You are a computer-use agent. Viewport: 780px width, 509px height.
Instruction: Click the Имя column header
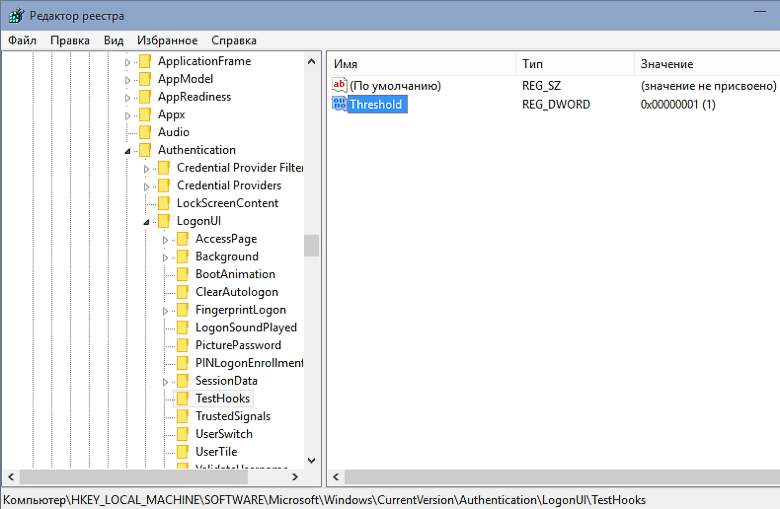pos(422,64)
